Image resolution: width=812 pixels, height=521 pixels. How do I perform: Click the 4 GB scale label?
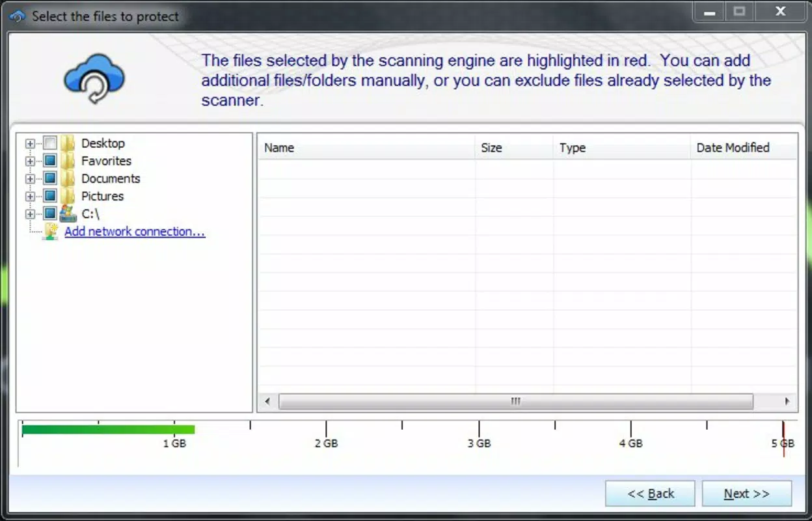click(x=630, y=444)
